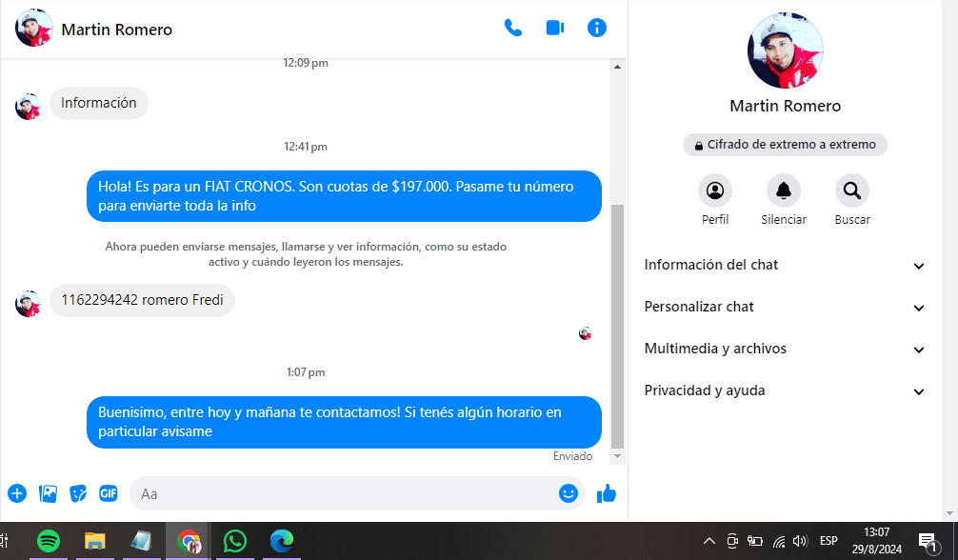Click Buscar to search conversation
Screen dimensions: 958x560
pyautogui.click(x=851, y=190)
